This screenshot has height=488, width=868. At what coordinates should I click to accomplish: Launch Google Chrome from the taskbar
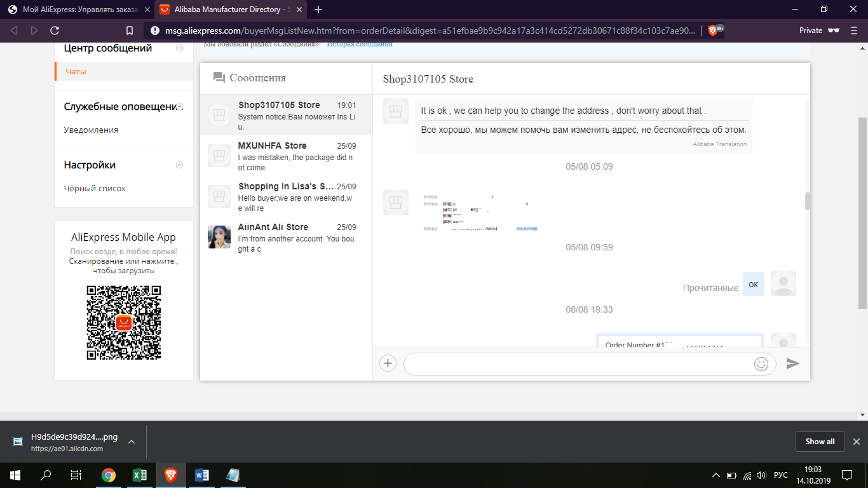click(109, 475)
